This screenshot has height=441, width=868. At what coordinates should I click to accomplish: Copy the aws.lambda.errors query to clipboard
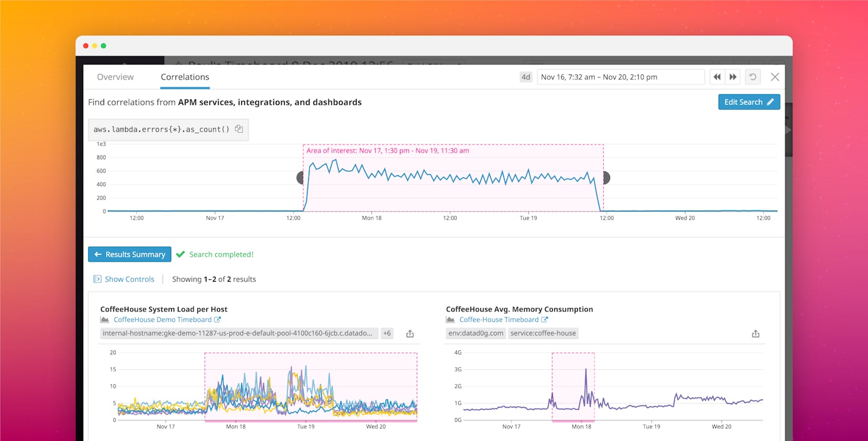(239, 129)
